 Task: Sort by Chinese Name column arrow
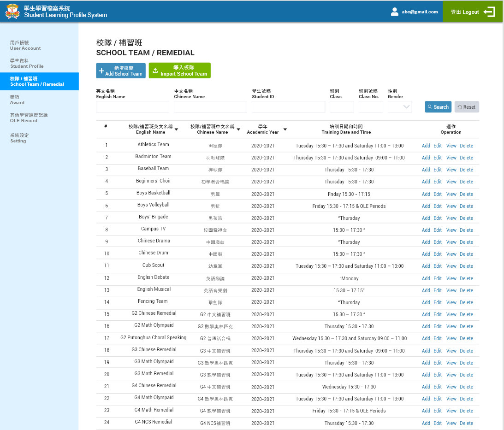pyautogui.click(x=238, y=130)
